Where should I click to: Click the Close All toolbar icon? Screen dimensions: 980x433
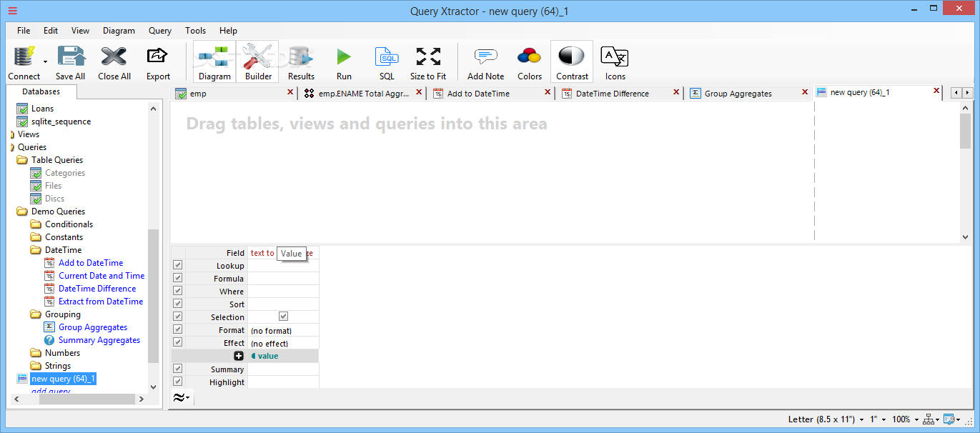[114, 63]
